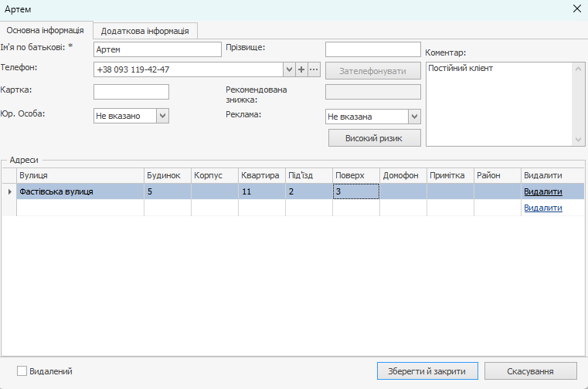Expand the Телефон dropdown arrow
The width and height of the screenshot is (588, 389).
tap(289, 69)
